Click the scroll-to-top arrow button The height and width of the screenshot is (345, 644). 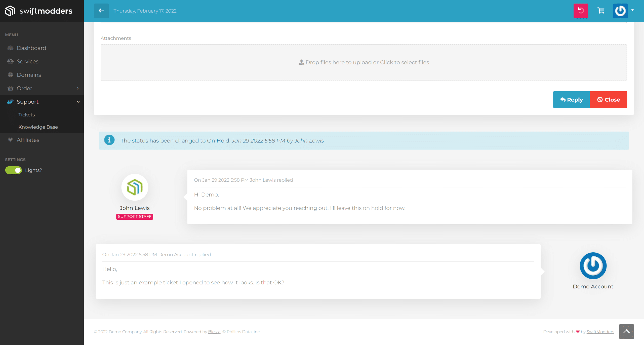(x=626, y=331)
